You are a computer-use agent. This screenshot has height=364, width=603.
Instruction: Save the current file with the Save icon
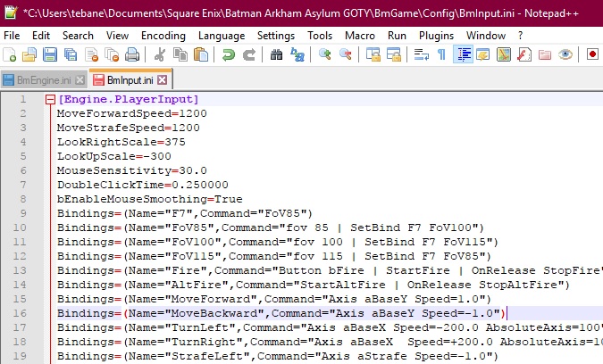(x=50, y=54)
